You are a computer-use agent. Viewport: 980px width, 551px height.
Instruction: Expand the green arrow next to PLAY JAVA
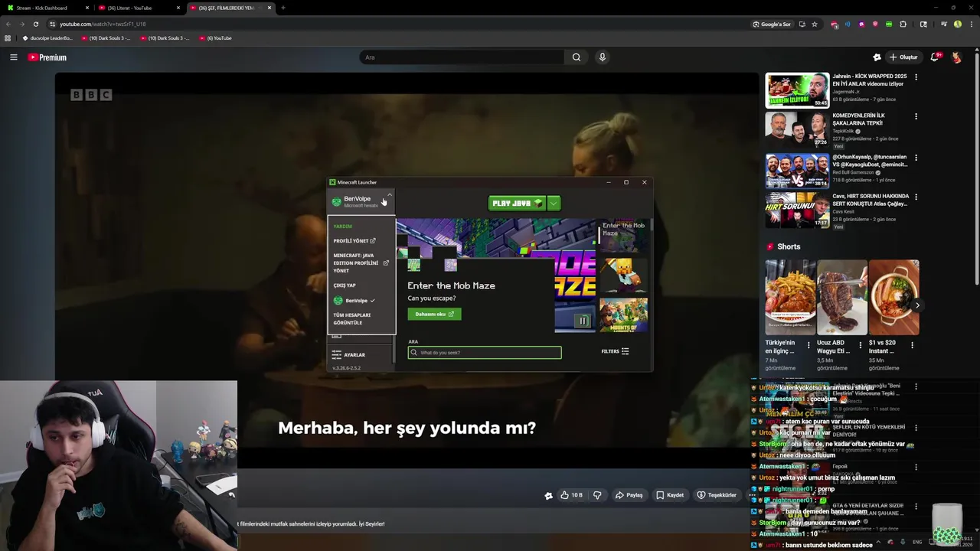[554, 204]
